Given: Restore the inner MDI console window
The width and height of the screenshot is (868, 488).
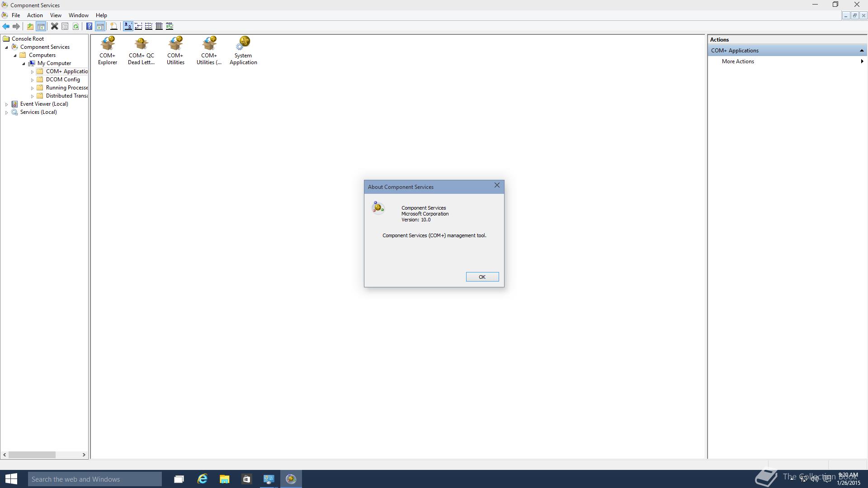Looking at the screenshot, I should (854, 16).
